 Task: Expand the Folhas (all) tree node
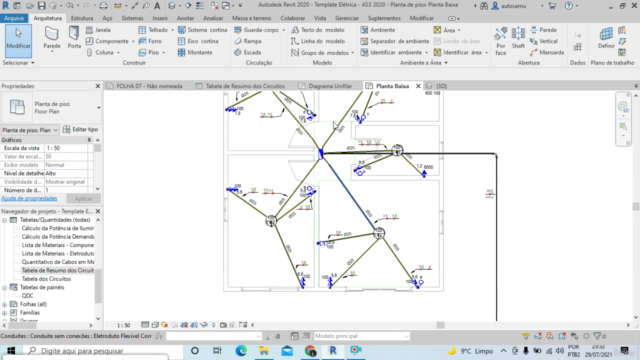coord(4,304)
